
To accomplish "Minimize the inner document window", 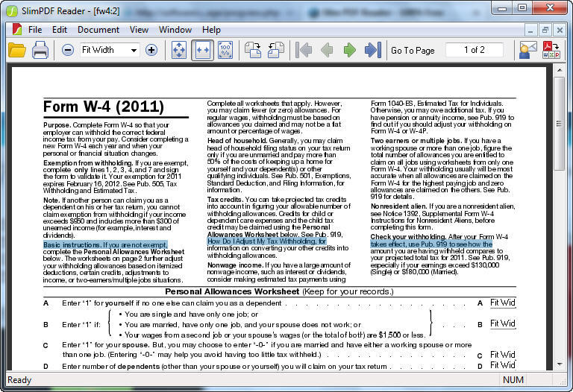I will (531, 31).
